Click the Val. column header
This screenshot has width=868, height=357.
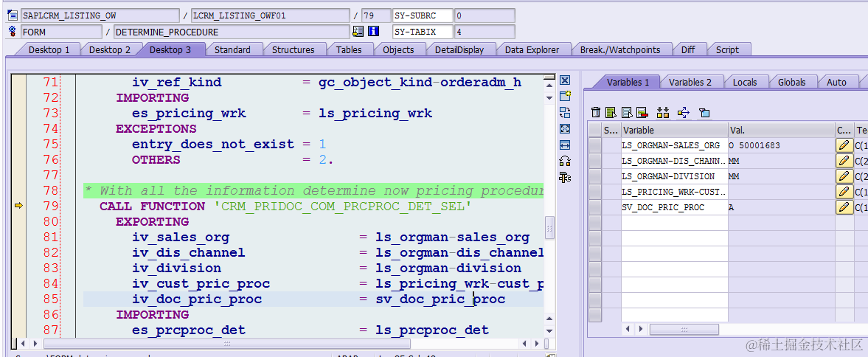781,131
